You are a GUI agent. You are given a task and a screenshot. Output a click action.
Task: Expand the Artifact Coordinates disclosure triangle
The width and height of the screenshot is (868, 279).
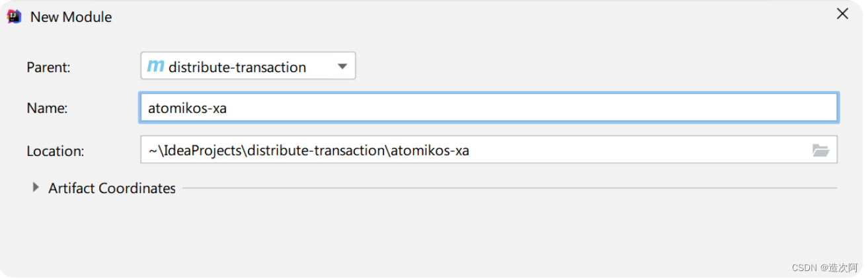36,188
